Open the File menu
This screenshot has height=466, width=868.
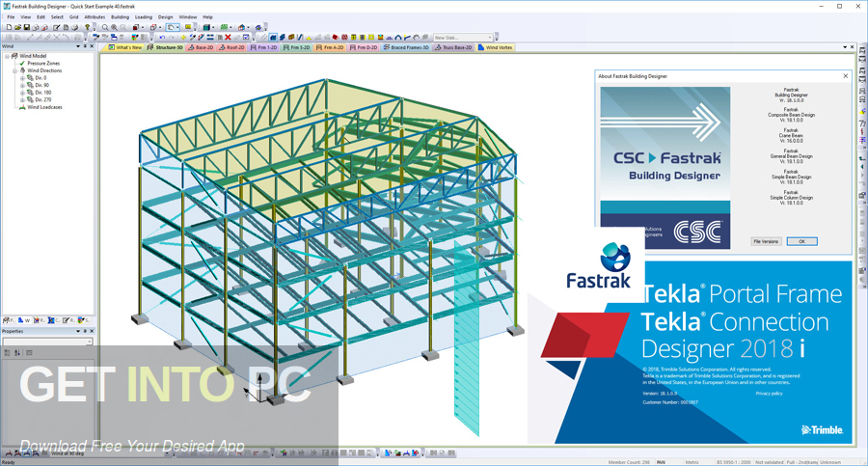tap(11, 17)
